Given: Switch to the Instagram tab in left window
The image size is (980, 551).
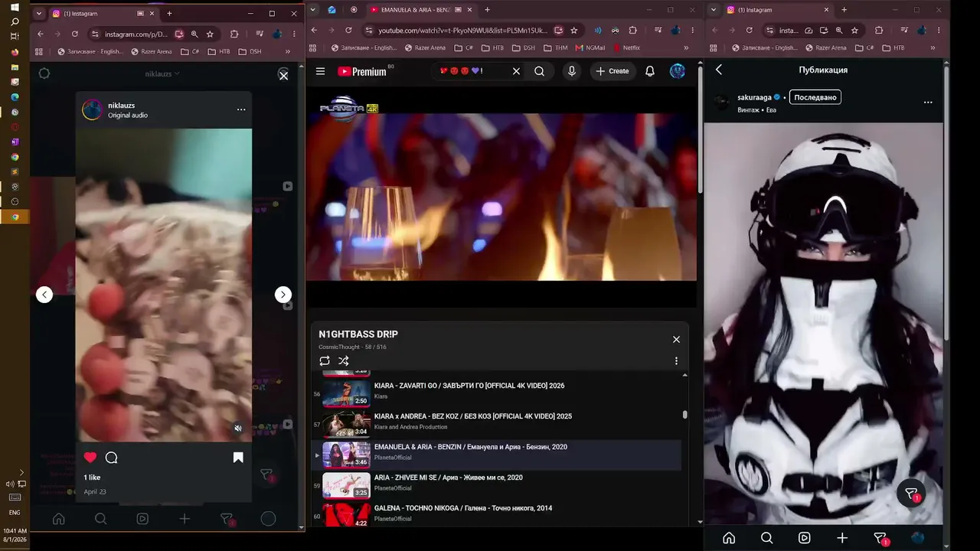Looking at the screenshot, I should click(x=99, y=13).
